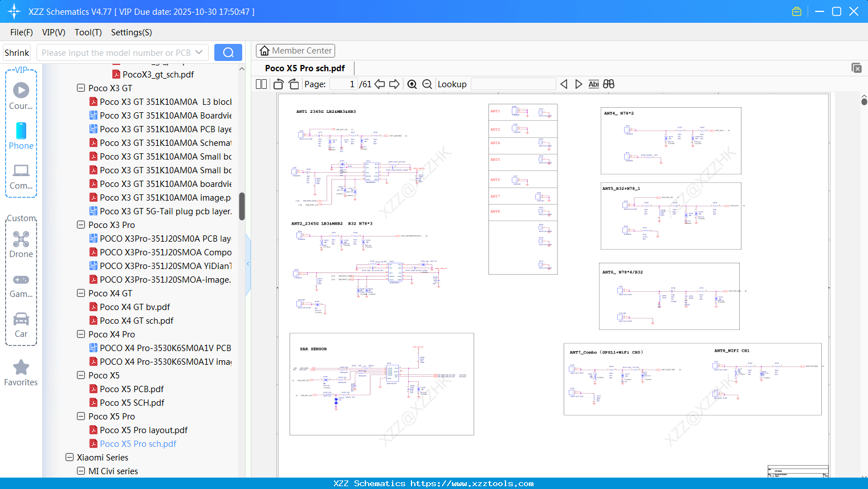Rotate the page counterclockwise
The width and height of the screenshot is (868, 489).
(x=279, y=84)
